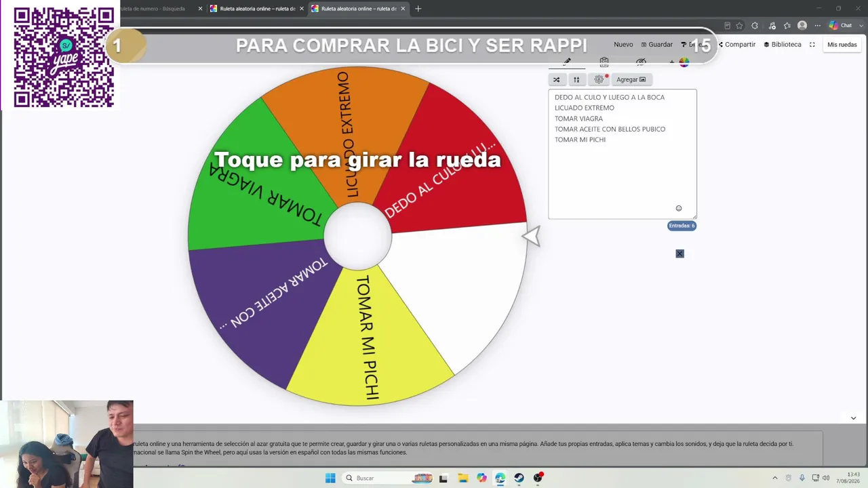Collapse the page section with the down chevron
This screenshot has width=868, height=488.
pos(853,418)
